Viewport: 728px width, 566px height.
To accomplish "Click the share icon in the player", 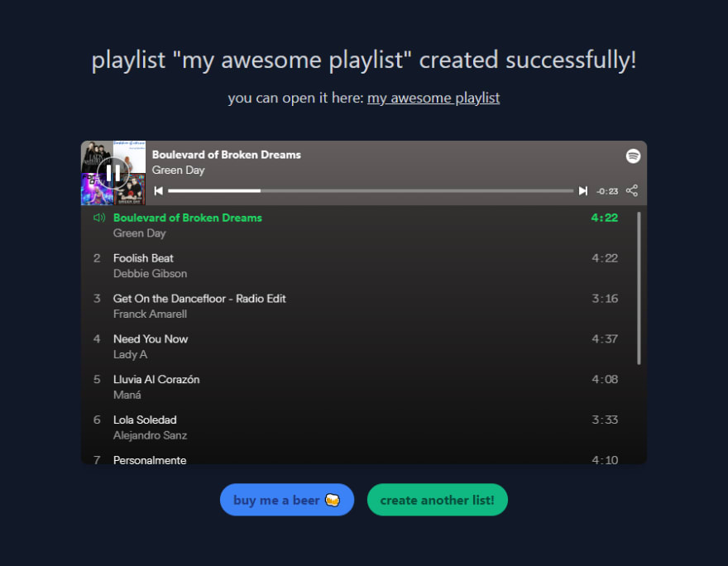I will click(632, 191).
